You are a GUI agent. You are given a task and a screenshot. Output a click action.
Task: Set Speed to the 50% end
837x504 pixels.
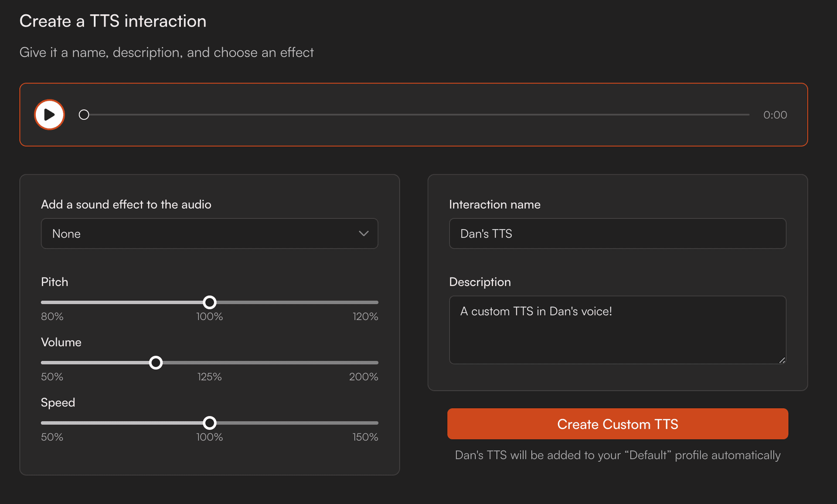pos(42,423)
